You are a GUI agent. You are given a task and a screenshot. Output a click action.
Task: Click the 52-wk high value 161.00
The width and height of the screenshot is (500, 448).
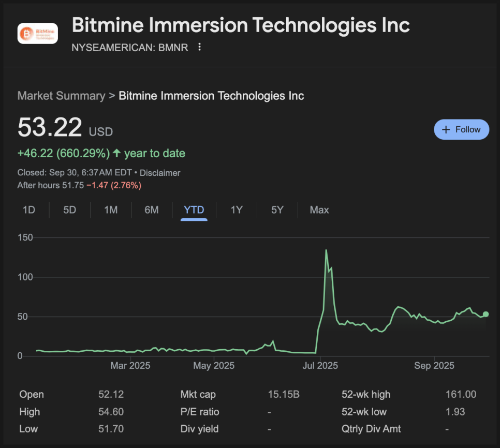[461, 395]
